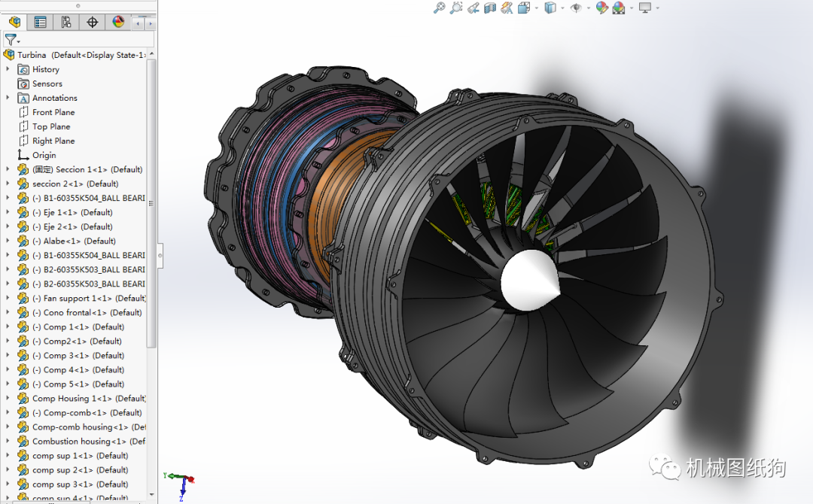Open the View Settings dropdown arrow

[658, 8]
